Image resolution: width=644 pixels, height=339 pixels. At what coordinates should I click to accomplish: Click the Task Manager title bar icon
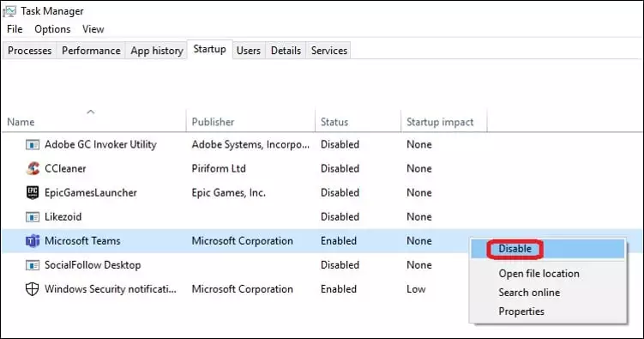[x=9, y=11]
